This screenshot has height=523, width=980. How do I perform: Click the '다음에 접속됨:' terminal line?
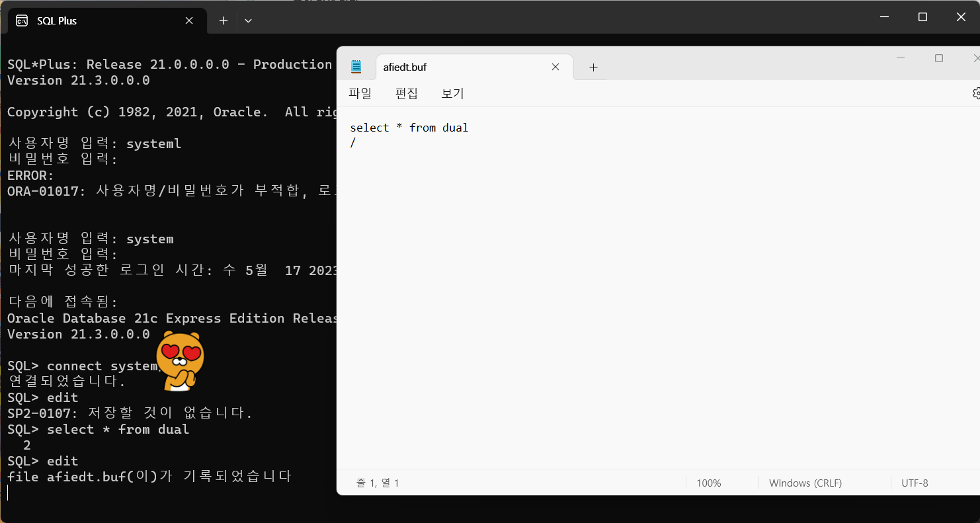(x=63, y=302)
